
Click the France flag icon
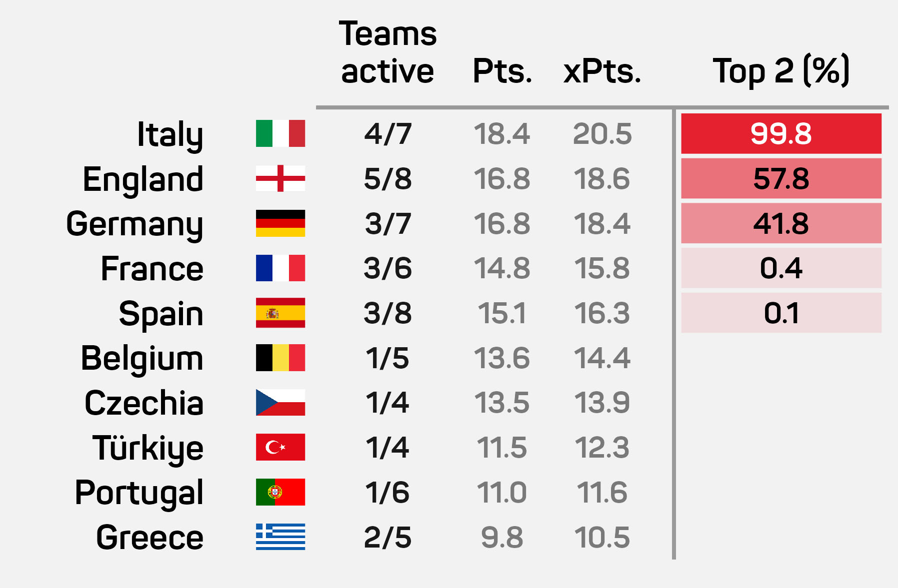[x=280, y=268]
